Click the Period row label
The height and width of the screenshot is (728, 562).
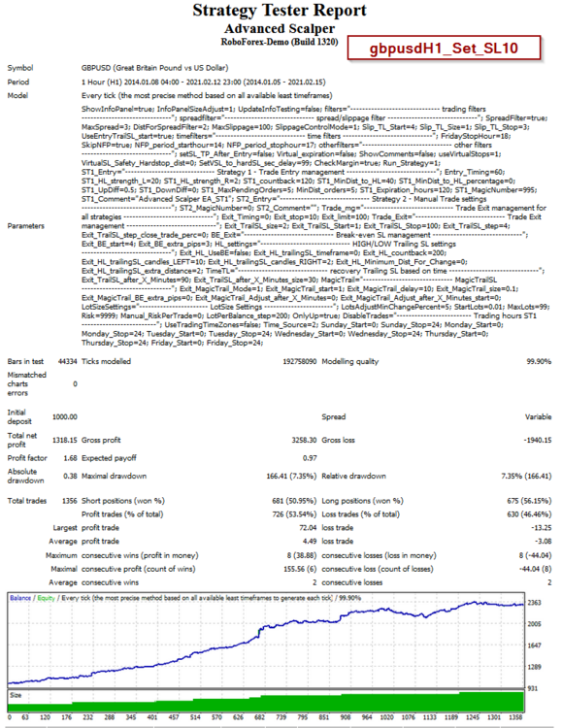coord(18,83)
